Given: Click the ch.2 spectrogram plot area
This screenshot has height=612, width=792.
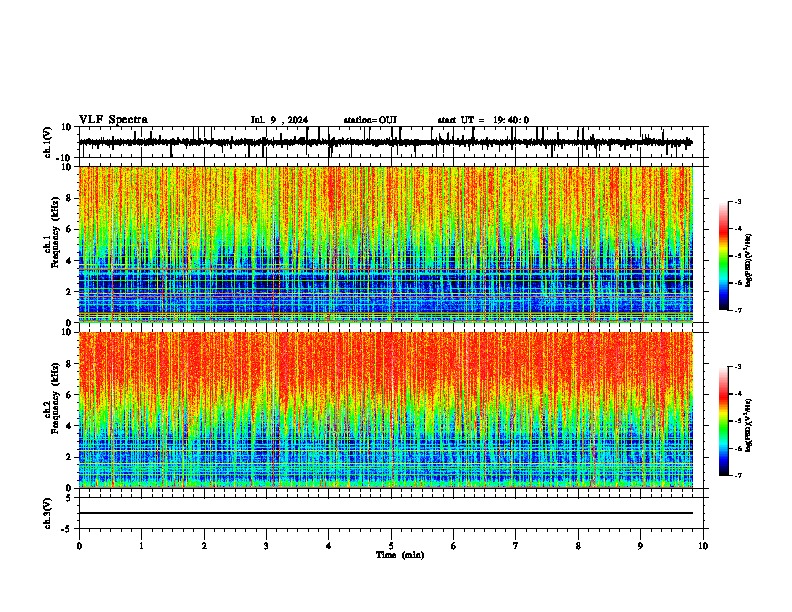Looking at the screenshot, I should pyautogui.click(x=386, y=410).
